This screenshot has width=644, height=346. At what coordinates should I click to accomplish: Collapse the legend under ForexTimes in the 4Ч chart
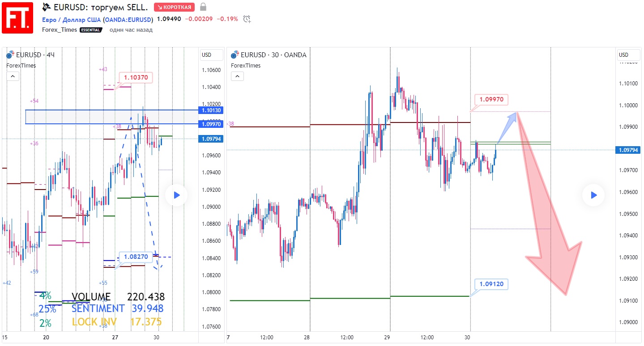click(x=13, y=76)
